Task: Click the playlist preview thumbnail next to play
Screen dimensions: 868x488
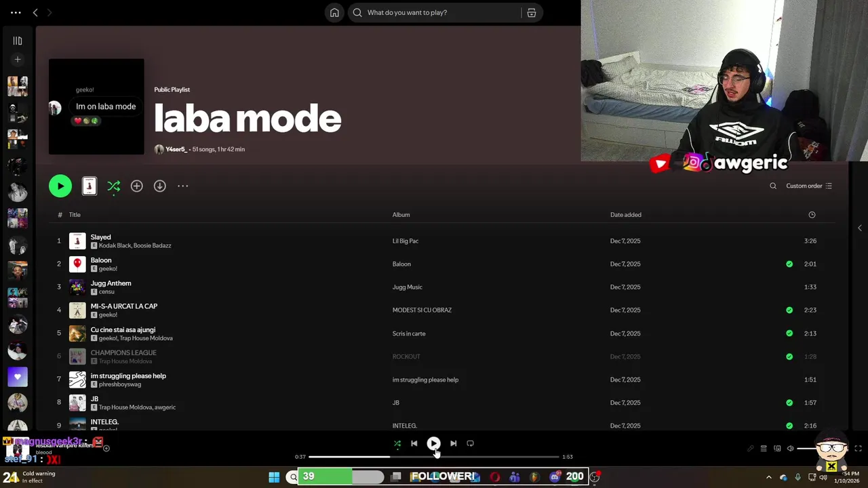Action: click(x=90, y=186)
